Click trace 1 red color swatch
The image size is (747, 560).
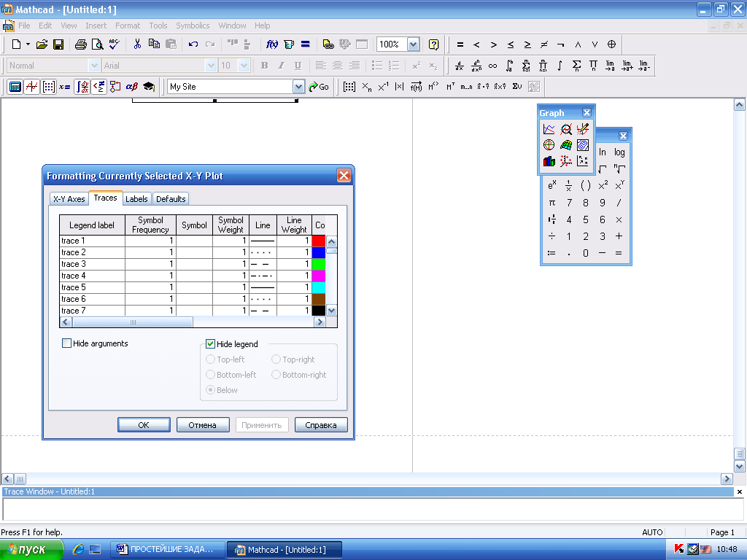click(x=318, y=241)
